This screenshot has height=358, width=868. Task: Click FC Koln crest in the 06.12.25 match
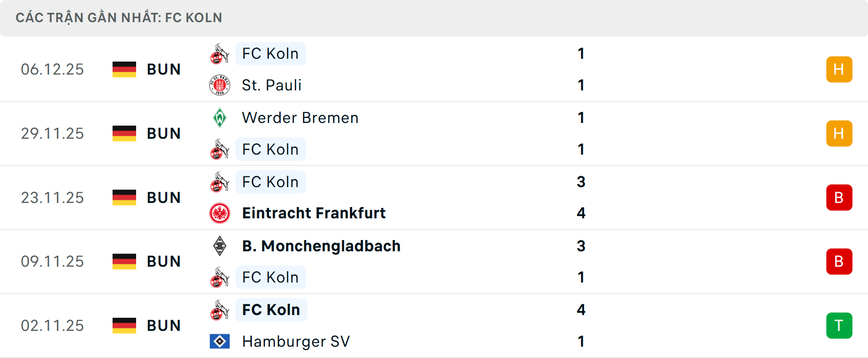tap(220, 54)
